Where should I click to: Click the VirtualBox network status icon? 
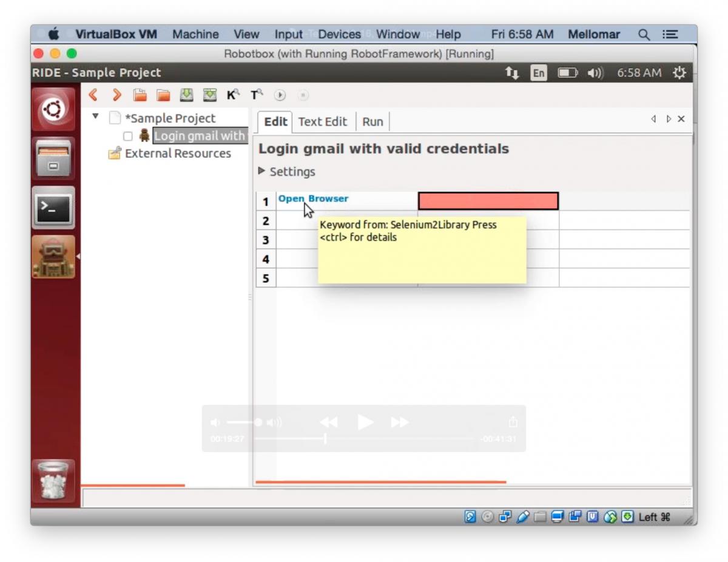(x=505, y=516)
